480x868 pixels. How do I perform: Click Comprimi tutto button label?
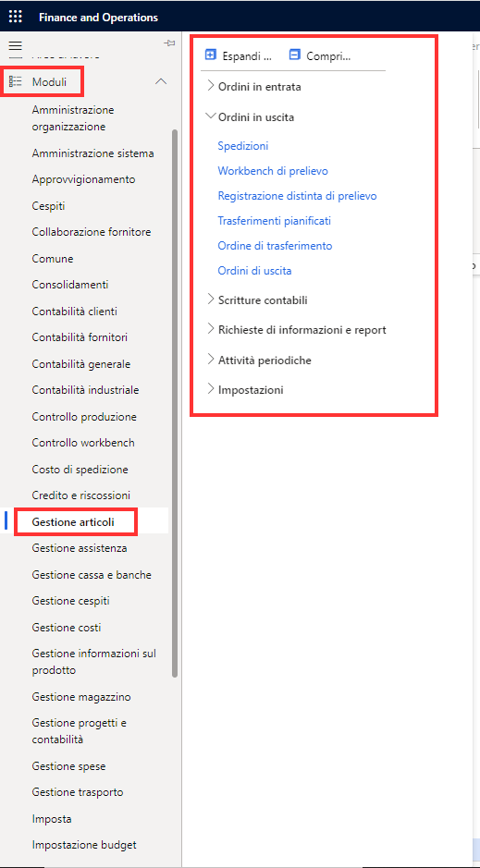tap(329, 55)
